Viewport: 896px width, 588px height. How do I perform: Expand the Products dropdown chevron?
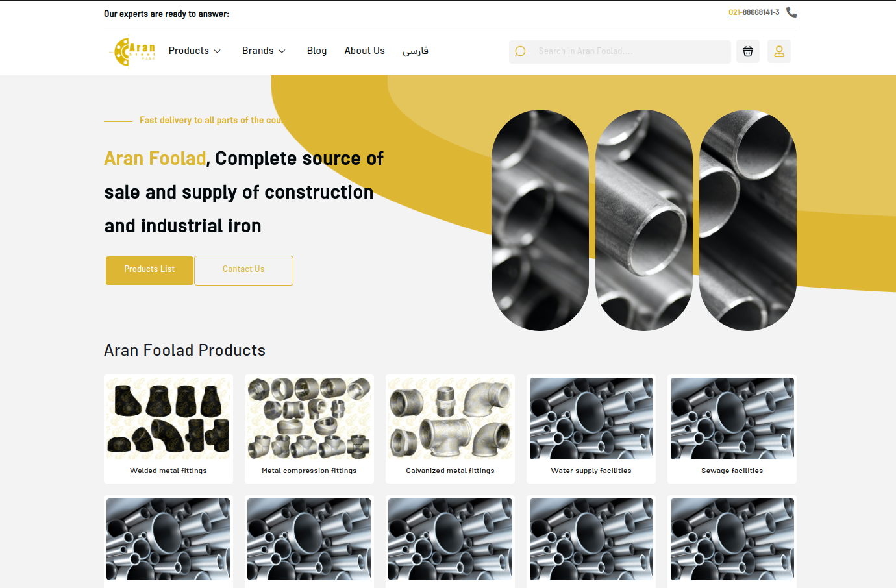click(x=218, y=51)
